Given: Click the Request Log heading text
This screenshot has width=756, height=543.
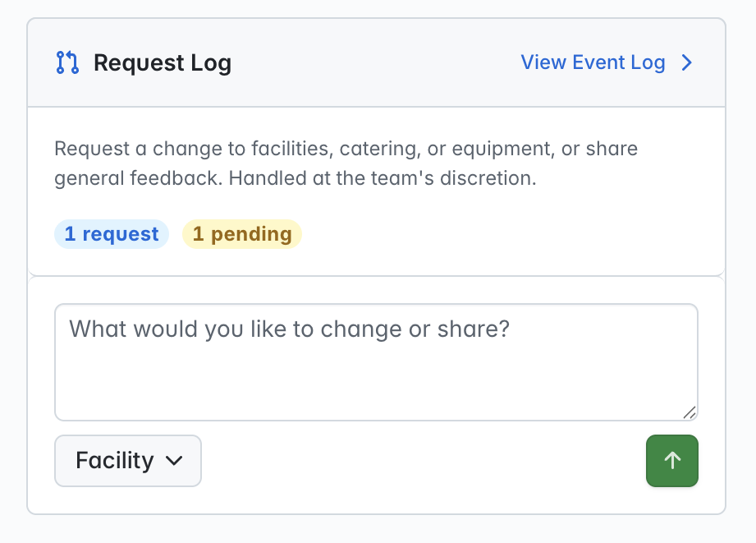Looking at the screenshot, I should (x=163, y=62).
